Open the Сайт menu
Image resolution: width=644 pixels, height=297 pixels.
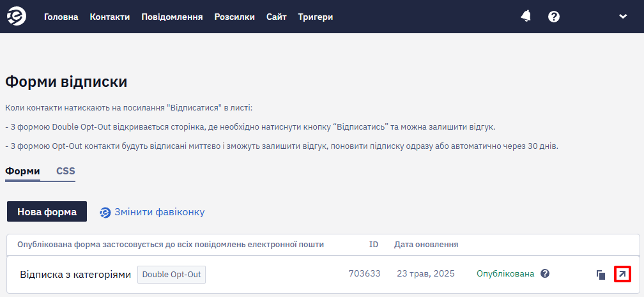click(277, 17)
